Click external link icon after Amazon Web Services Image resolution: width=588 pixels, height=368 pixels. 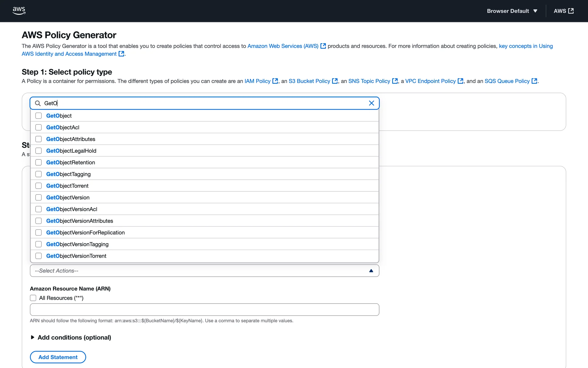(x=323, y=46)
